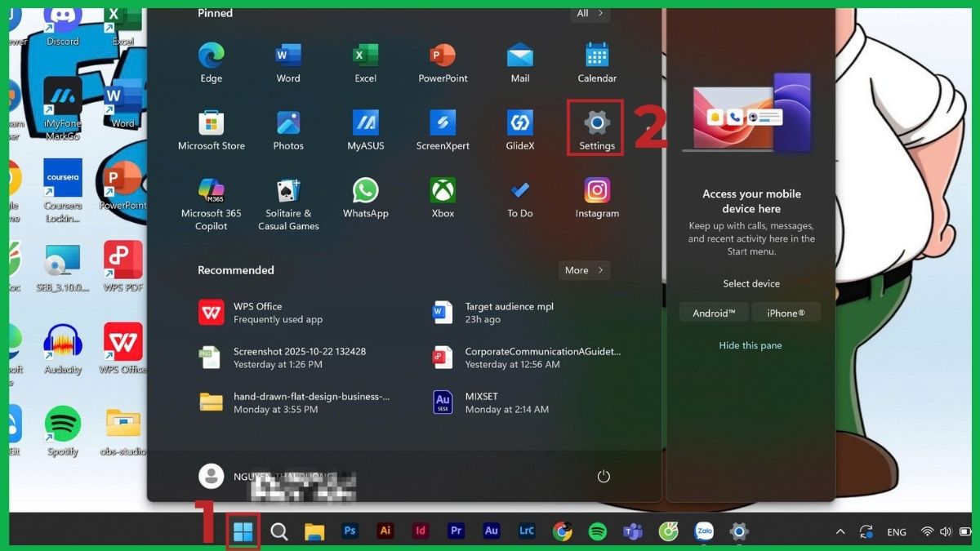Expand the More recommended items
This screenshot has width=980, height=551.
click(583, 270)
